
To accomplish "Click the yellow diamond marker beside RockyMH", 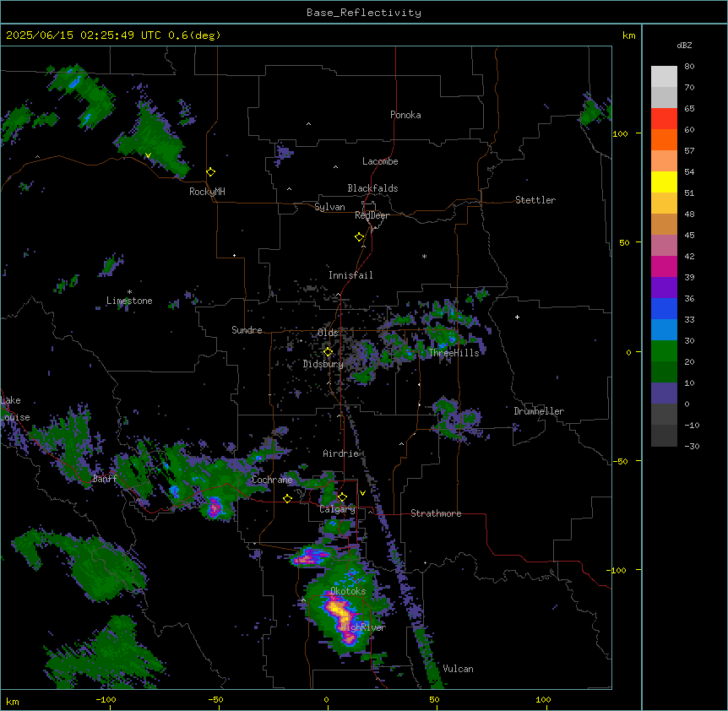I will pyautogui.click(x=211, y=172).
